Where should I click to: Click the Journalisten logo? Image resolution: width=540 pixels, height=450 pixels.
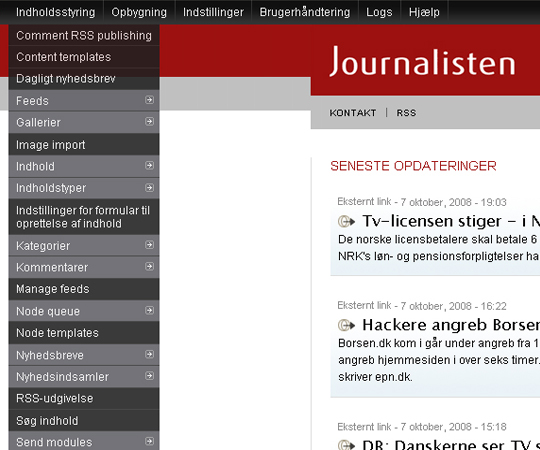tap(422, 61)
